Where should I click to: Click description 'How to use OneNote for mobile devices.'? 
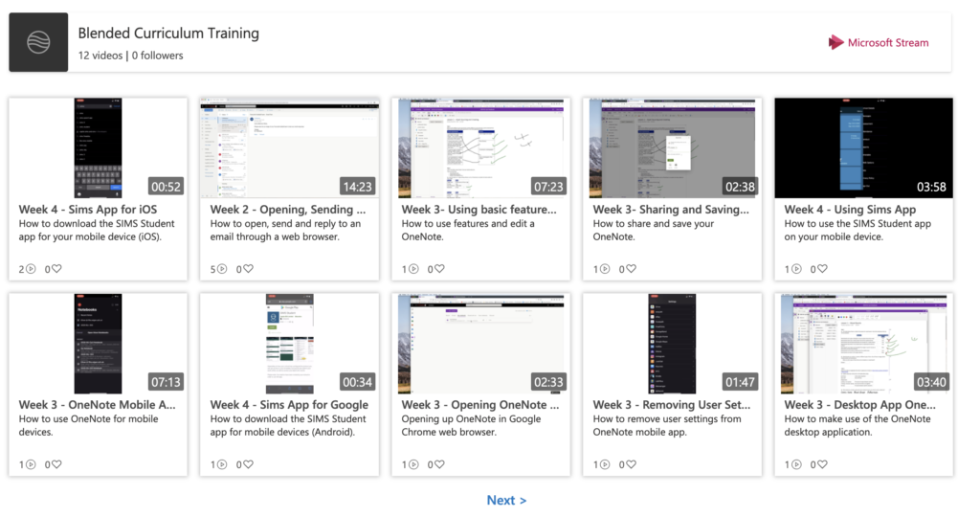(x=88, y=425)
